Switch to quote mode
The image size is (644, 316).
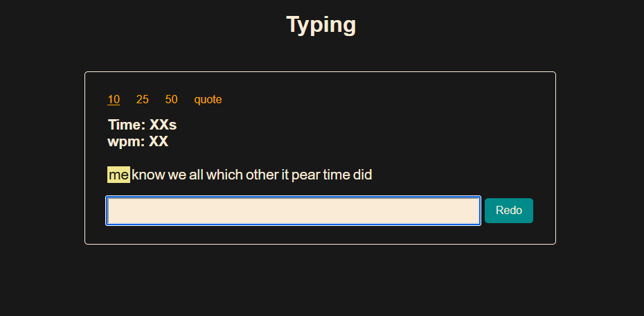pyautogui.click(x=208, y=100)
